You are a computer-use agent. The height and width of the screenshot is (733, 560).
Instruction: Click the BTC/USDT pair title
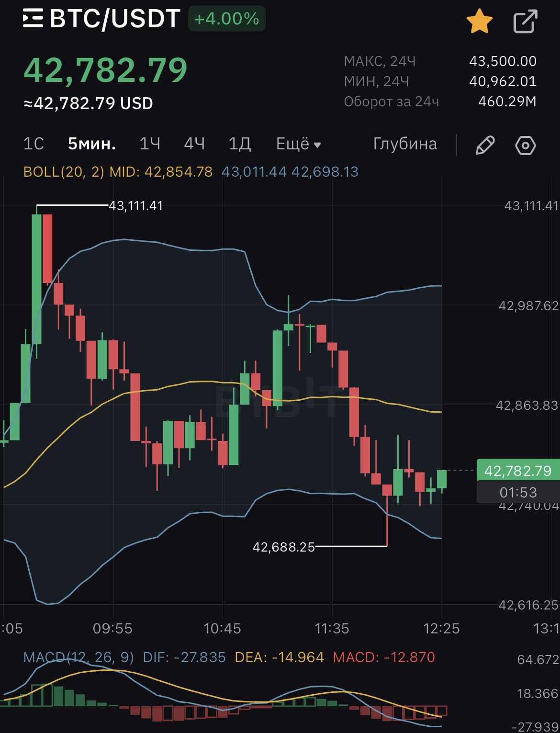(115, 19)
